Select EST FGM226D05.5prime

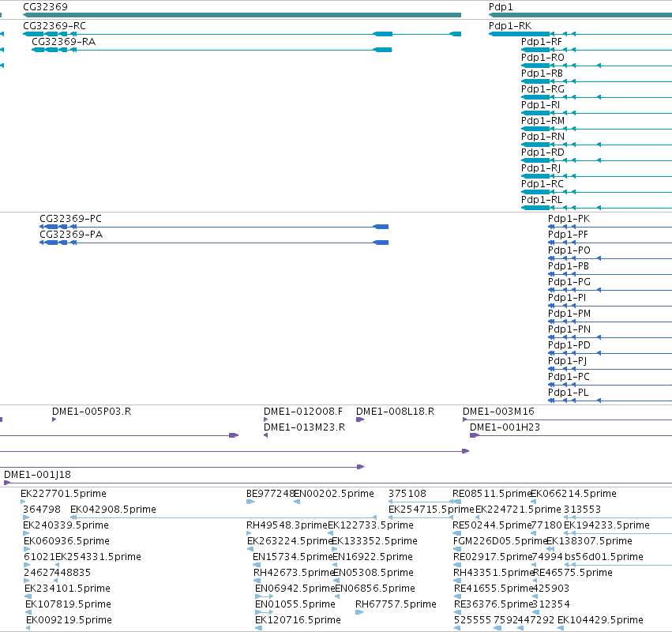pyautogui.click(x=500, y=541)
